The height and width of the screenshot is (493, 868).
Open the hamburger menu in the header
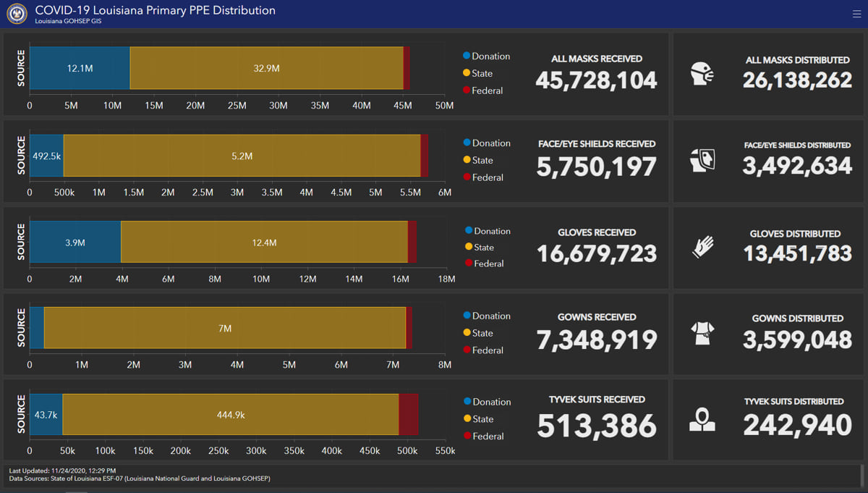(856, 14)
